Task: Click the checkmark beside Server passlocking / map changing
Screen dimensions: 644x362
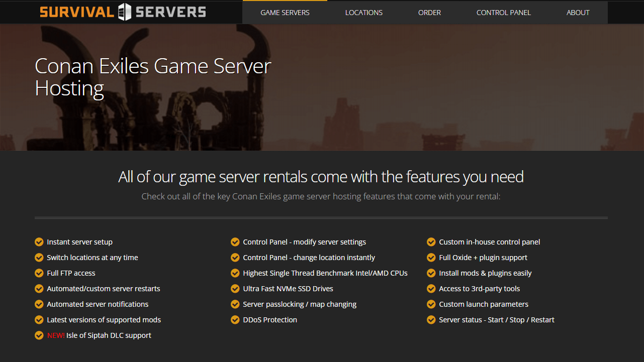Action: (x=235, y=304)
